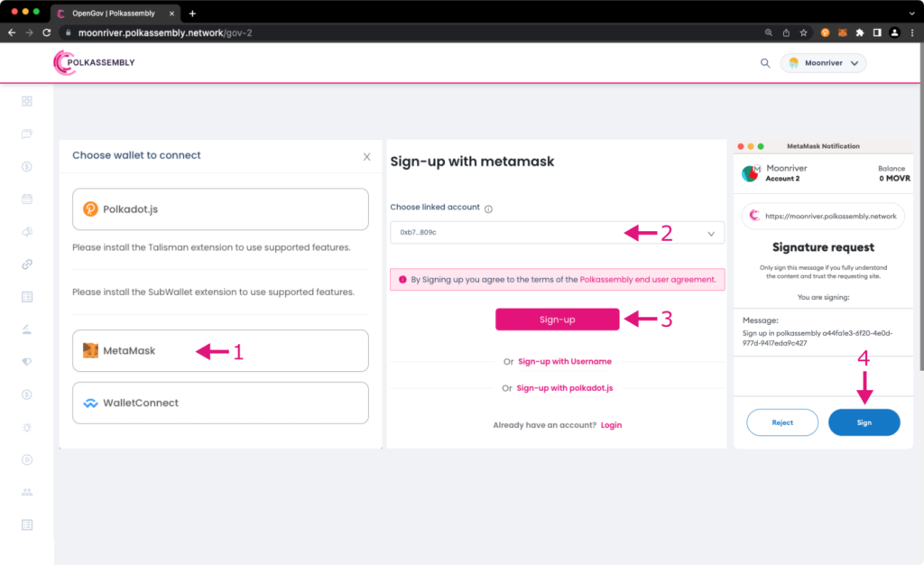Click the 'Please install the SubWallet extension' text

coord(213,292)
